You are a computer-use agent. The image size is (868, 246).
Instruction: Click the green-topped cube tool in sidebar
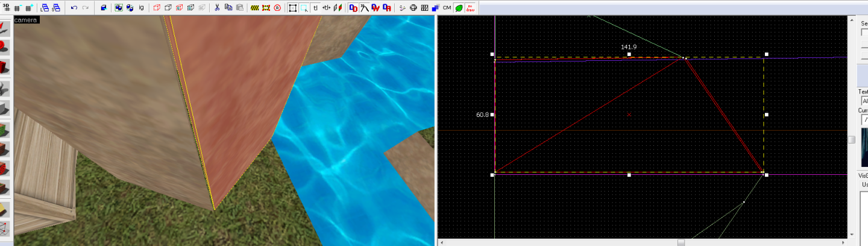4,129
